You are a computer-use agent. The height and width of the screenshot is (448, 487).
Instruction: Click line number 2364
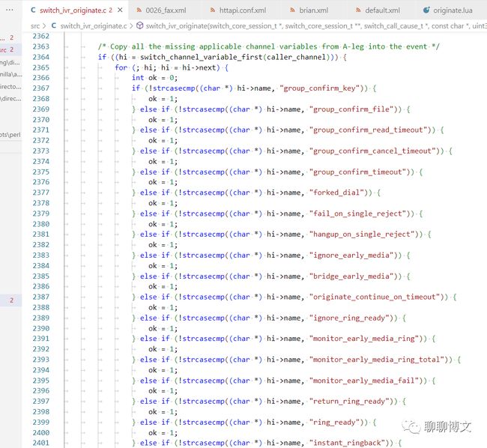pyautogui.click(x=41, y=57)
